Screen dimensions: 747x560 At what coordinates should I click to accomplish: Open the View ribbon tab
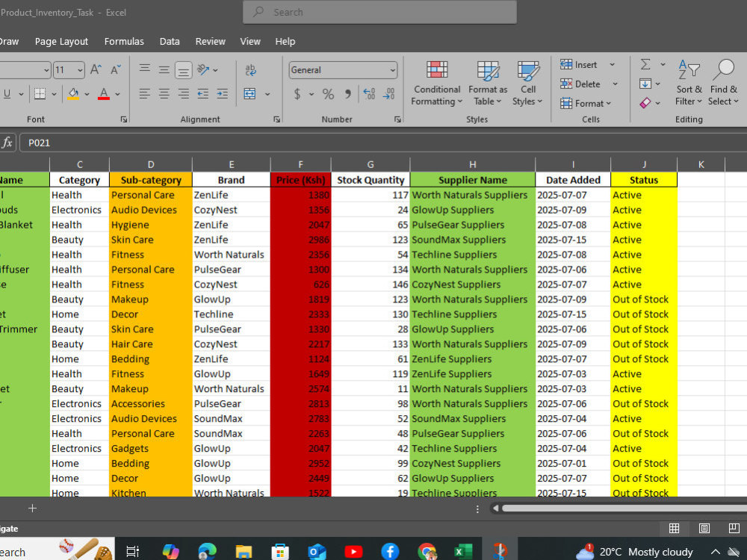tap(250, 41)
